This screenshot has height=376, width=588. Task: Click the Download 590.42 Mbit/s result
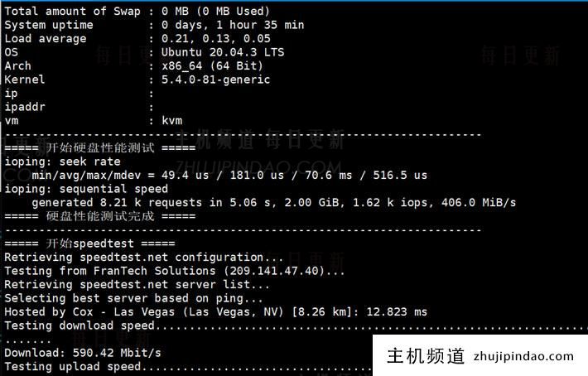coord(83,353)
